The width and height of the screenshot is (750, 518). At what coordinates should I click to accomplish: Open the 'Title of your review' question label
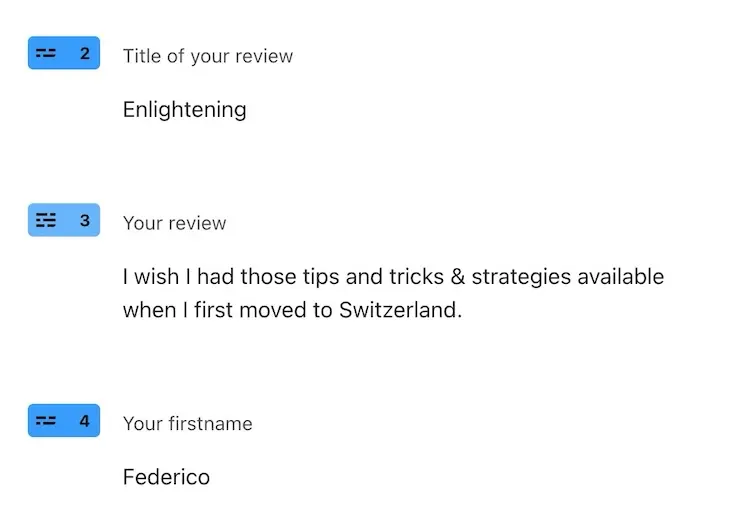208,56
